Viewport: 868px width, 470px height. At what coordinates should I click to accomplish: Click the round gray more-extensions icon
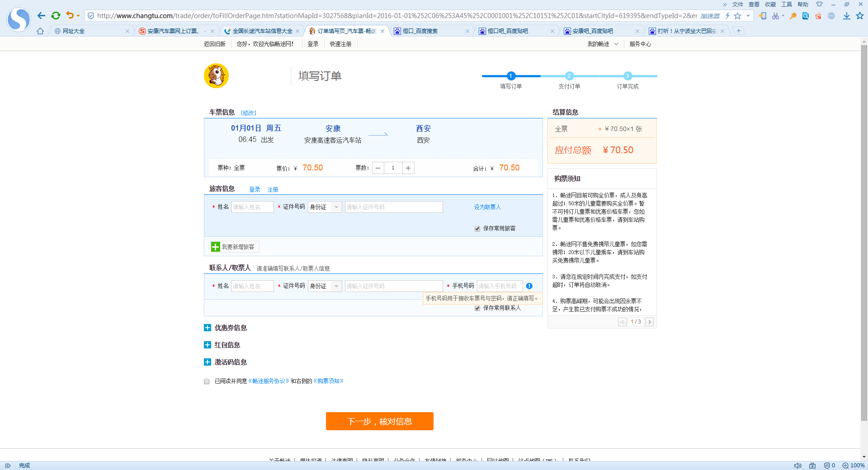pyautogui.click(x=831, y=16)
